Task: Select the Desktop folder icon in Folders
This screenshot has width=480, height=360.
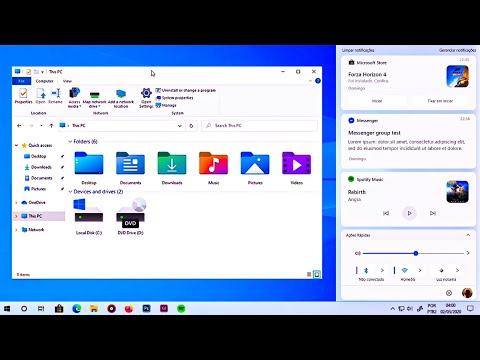Action: 89,163
